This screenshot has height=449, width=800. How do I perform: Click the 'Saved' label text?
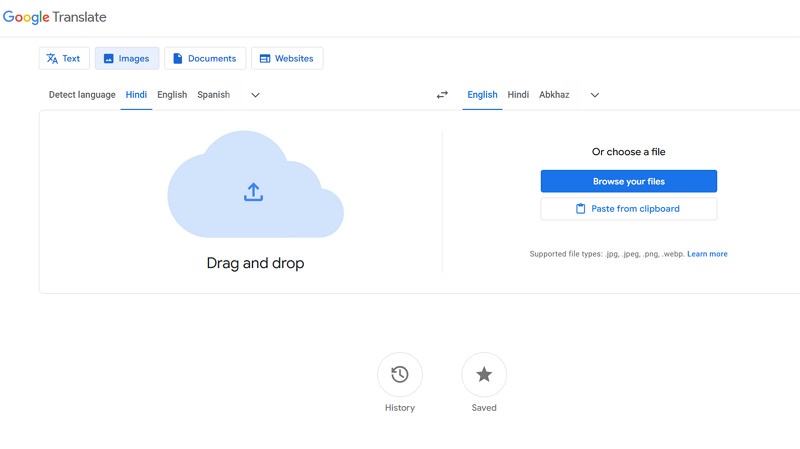point(484,408)
